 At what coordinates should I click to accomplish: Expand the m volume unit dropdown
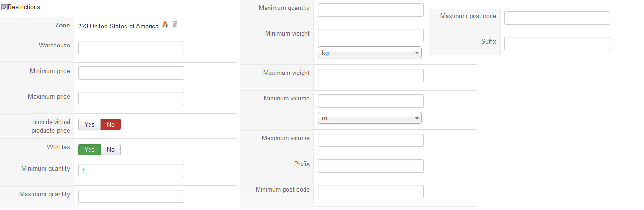[369, 118]
